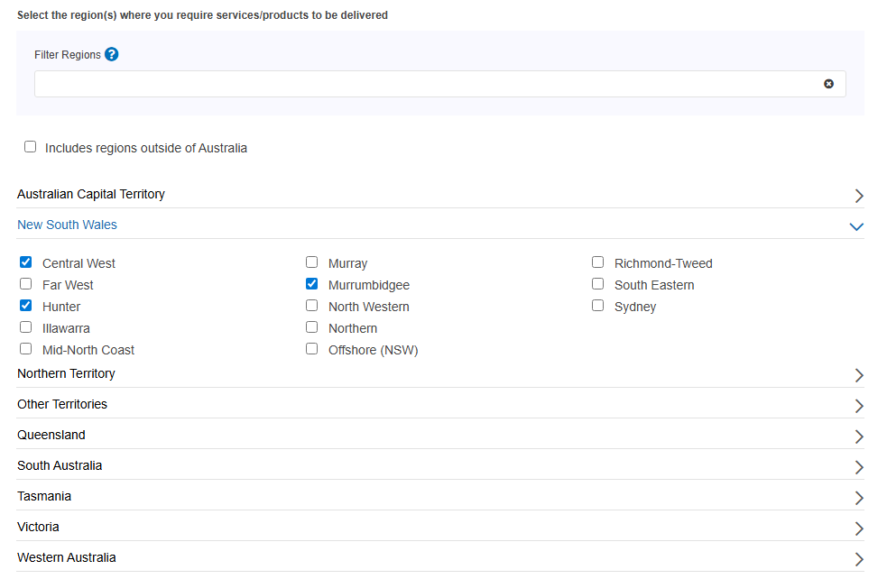Open the Tasmania heading
Viewport: 887px width, 588px height.
pyautogui.click(x=44, y=496)
